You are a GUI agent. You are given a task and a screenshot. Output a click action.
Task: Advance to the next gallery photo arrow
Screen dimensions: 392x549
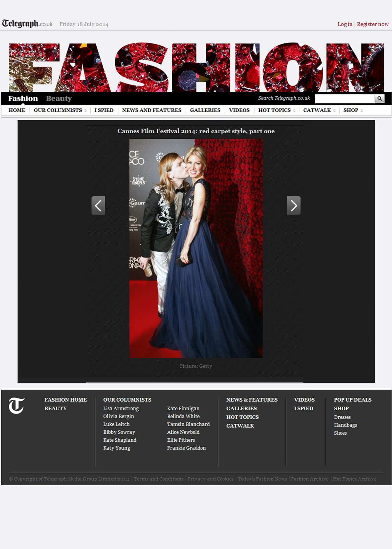pos(294,205)
